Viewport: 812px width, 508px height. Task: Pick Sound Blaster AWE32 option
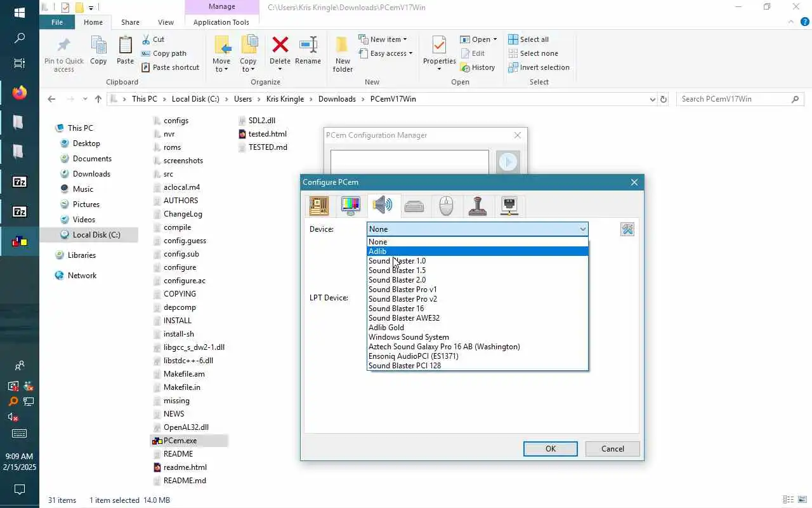(x=478, y=318)
